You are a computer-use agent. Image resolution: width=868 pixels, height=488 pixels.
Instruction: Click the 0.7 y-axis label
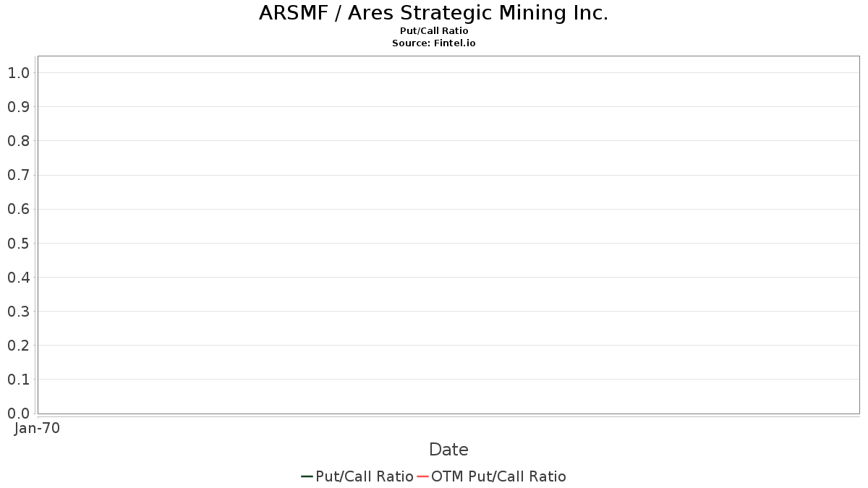tap(19, 175)
